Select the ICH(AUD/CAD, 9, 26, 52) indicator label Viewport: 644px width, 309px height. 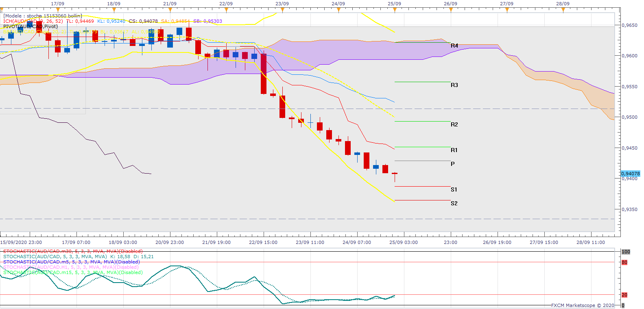pyautogui.click(x=33, y=21)
